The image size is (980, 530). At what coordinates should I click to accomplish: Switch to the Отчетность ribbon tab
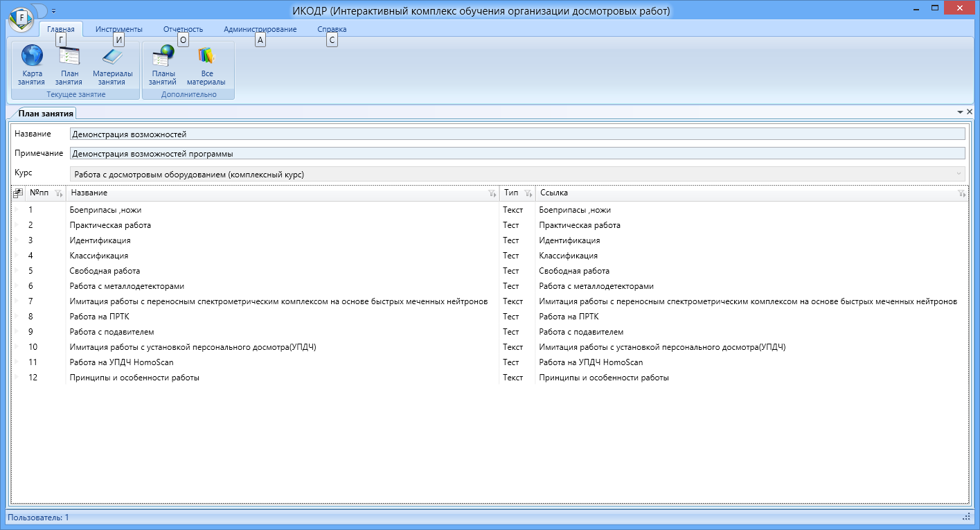tap(183, 29)
